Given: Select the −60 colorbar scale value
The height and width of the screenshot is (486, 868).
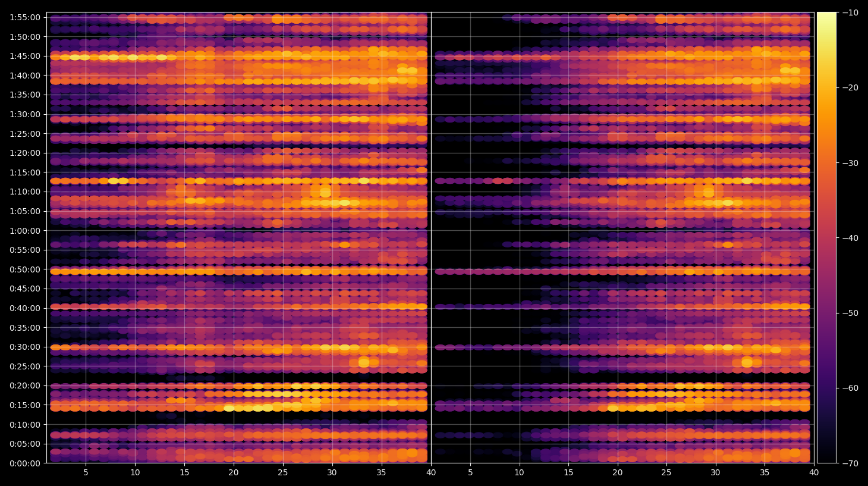Looking at the screenshot, I should coord(850,388).
